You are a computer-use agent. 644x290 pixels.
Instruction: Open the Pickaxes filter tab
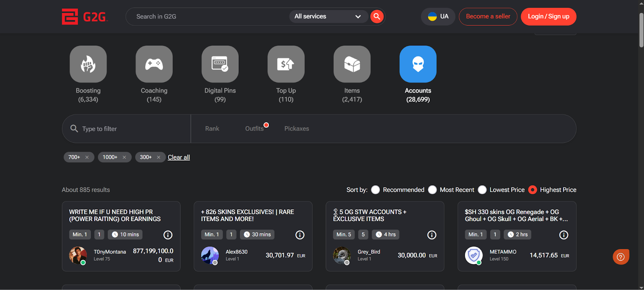tap(297, 128)
